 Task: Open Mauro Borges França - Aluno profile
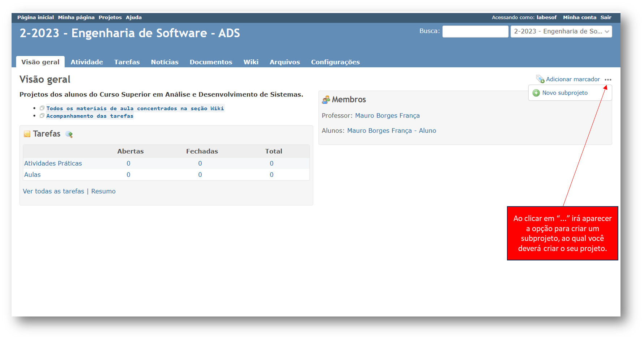tap(392, 131)
